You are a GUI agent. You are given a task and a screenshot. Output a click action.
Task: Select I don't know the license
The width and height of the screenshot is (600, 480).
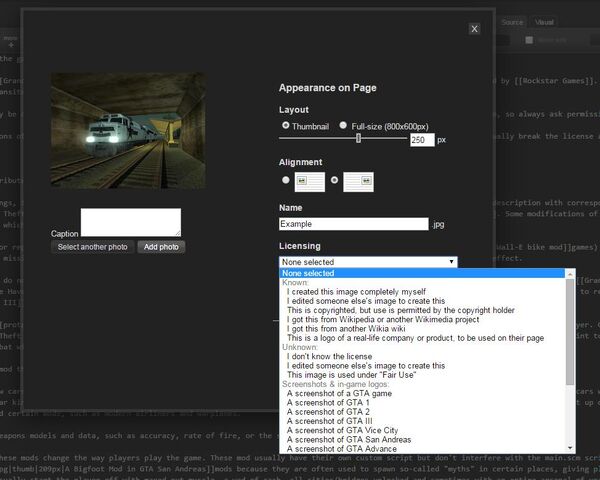click(329, 356)
